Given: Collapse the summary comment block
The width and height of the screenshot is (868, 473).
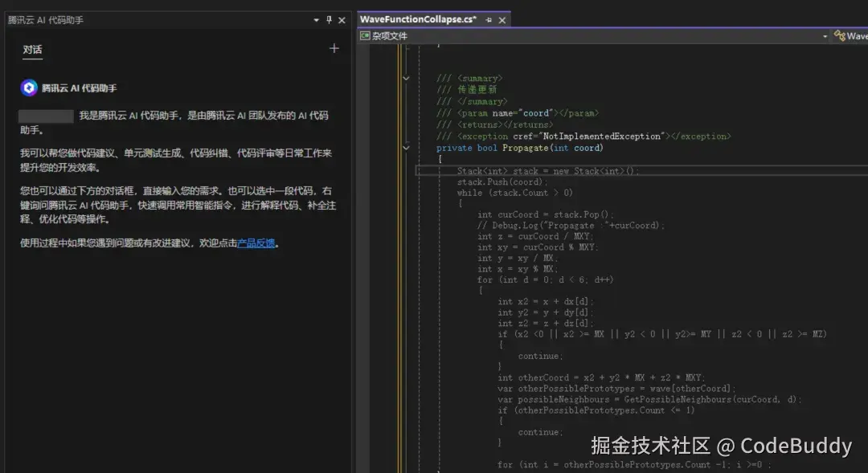Looking at the screenshot, I should (x=406, y=79).
